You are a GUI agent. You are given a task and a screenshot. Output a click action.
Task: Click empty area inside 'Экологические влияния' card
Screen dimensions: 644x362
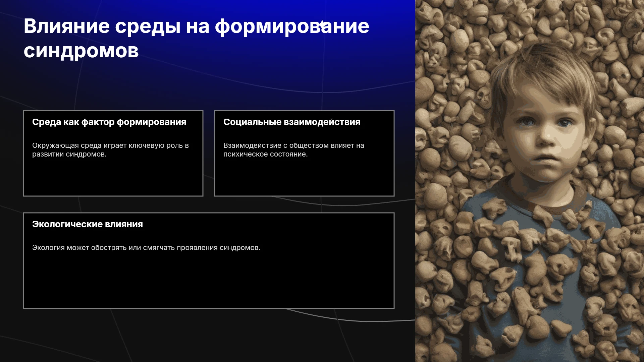tap(209, 282)
